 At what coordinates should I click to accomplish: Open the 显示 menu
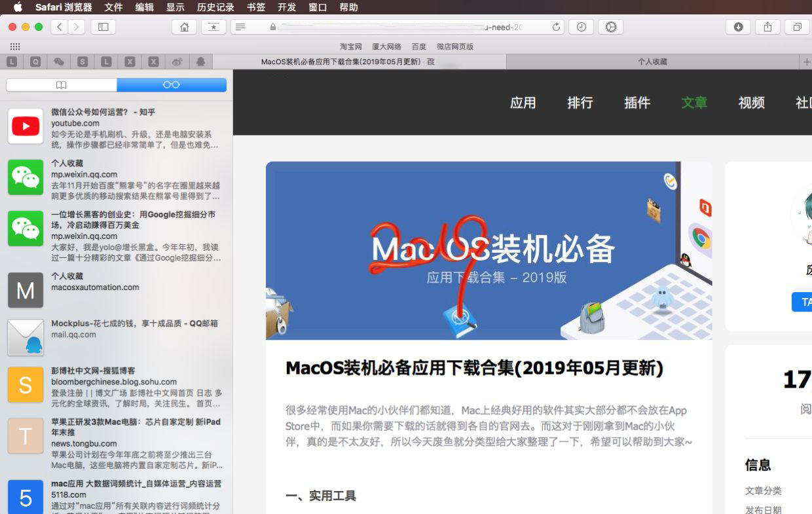coord(175,7)
